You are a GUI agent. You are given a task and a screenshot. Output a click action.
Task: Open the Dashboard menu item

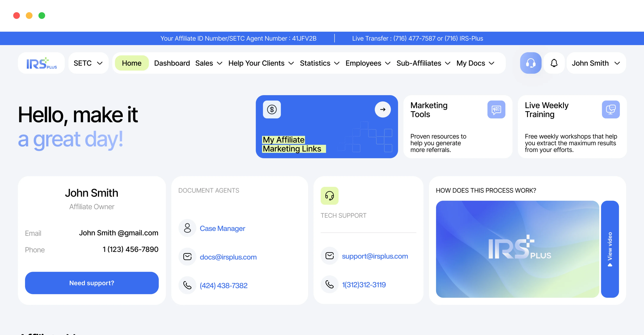click(172, 63)
